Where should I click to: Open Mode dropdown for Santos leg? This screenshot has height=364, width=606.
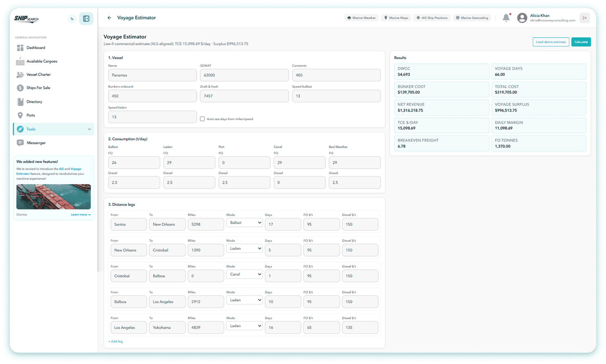click(x=244, y=223)
